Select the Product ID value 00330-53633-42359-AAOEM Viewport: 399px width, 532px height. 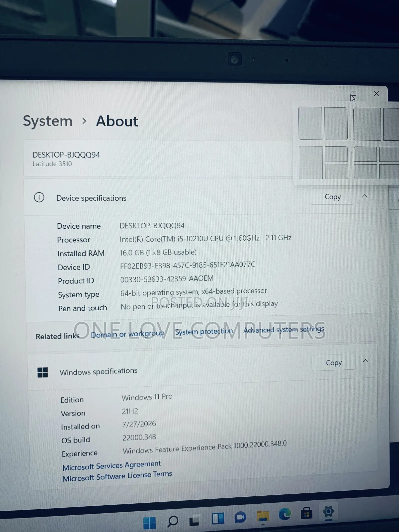tap(167, 279)
